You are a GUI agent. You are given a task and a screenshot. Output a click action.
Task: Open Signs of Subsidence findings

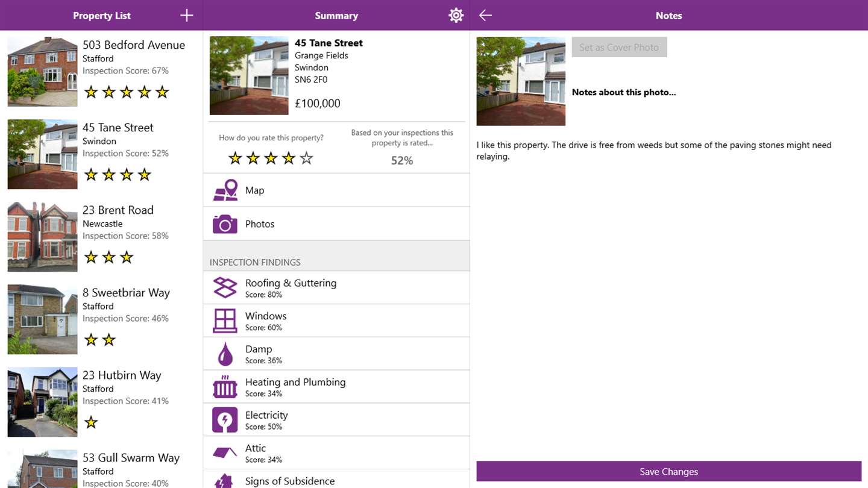pos(336,480)
